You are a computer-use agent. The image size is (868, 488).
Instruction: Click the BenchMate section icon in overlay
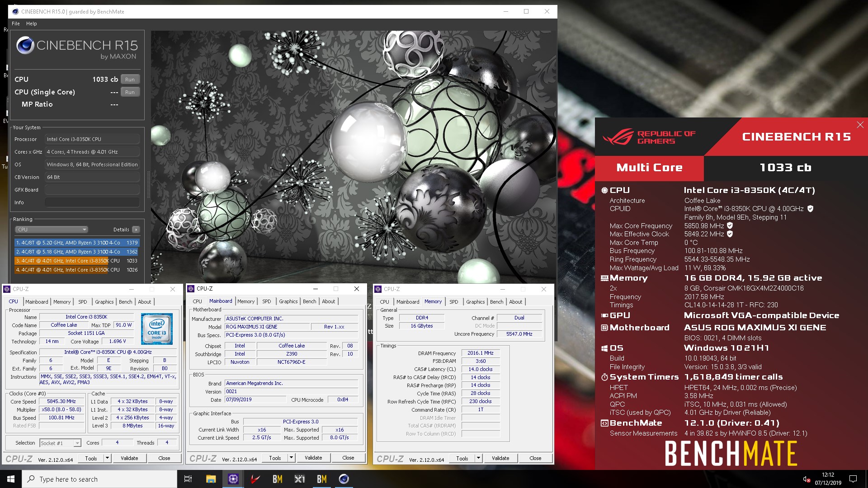click(x=604, y=423)
